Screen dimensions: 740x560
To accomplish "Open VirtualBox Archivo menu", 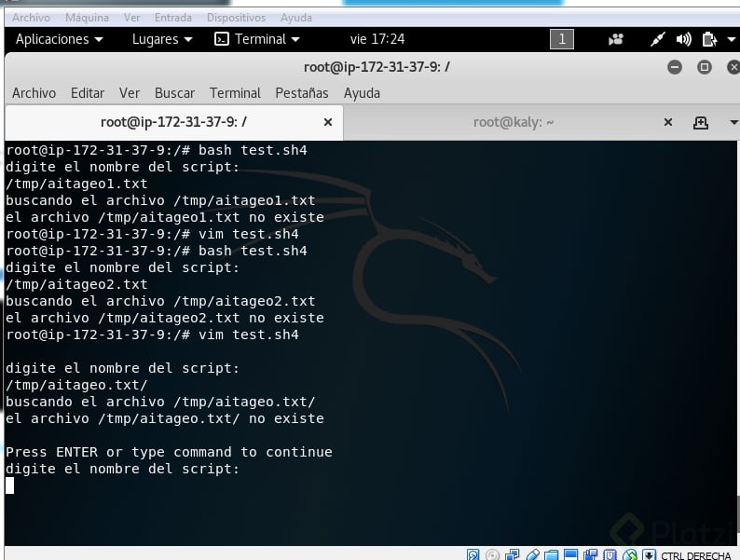I will 31,18.
